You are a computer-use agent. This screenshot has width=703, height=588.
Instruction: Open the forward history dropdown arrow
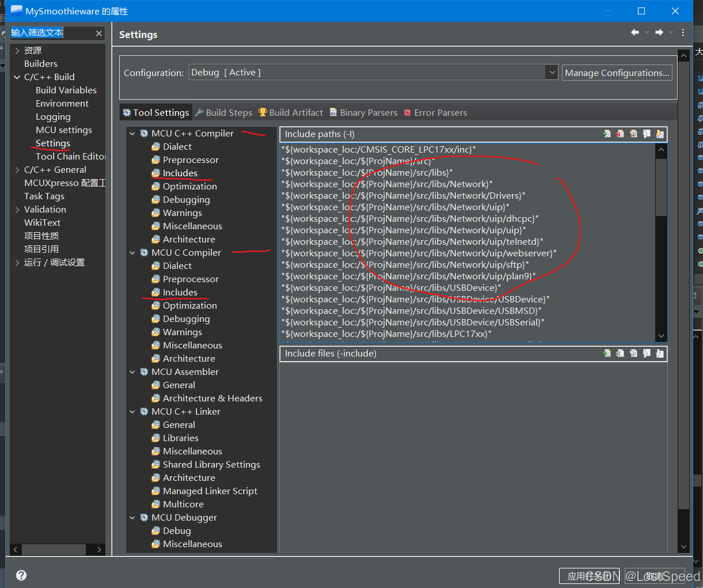click(x=671, y=32)
